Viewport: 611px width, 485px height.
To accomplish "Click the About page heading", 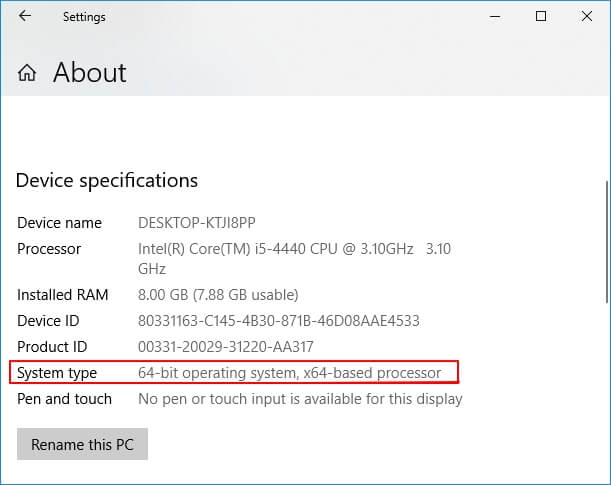I will (x=90, y=73).
